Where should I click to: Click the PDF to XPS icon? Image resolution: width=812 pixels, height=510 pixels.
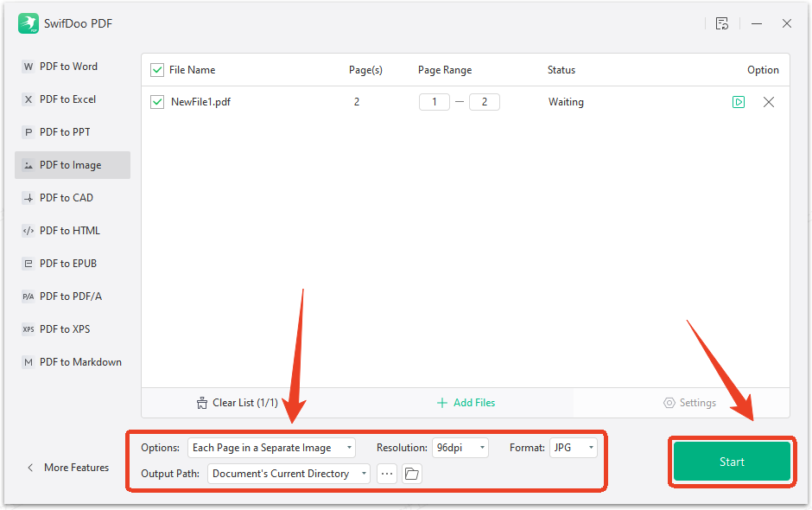(x=29, y=329)
